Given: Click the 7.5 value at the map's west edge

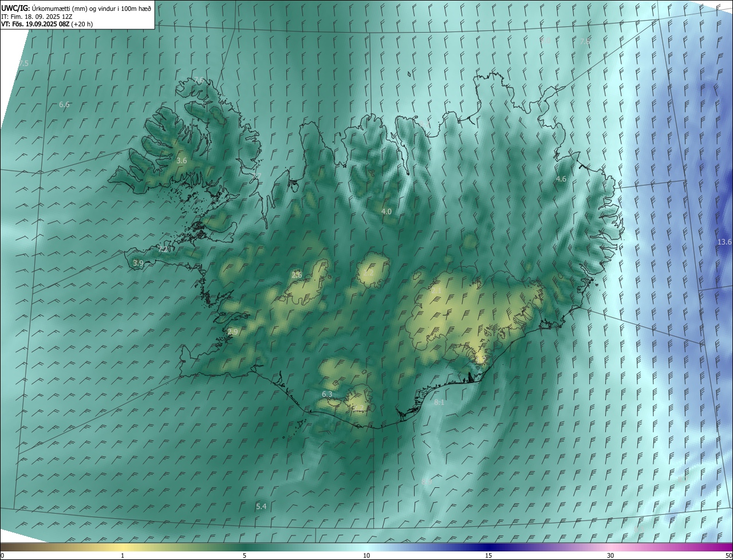Looking at the screenshot, I should click(23, 63).
